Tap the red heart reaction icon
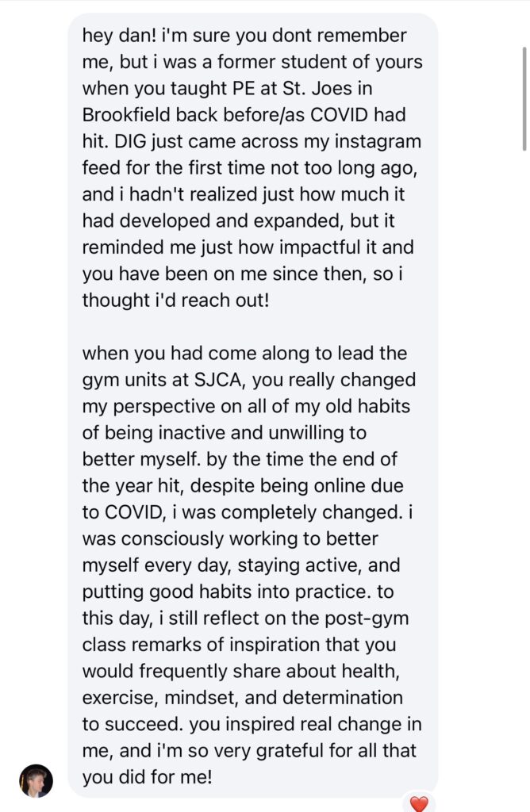 click(417, 802)
